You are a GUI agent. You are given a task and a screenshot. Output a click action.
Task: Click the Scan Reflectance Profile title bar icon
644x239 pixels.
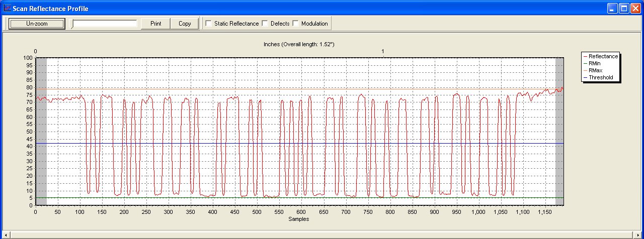[x=7, y=9]
